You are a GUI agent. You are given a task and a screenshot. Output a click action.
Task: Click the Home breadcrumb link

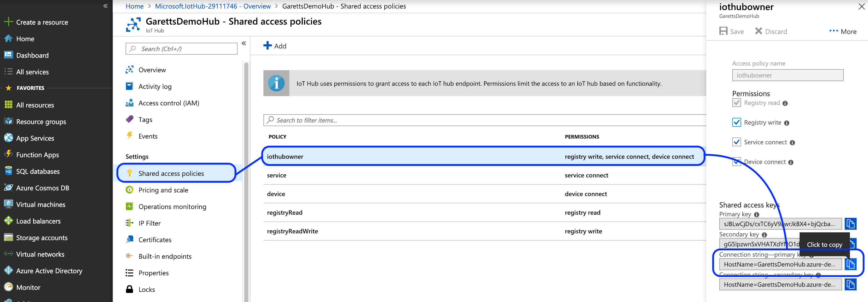pyautogui.click(x=134, y=6)
